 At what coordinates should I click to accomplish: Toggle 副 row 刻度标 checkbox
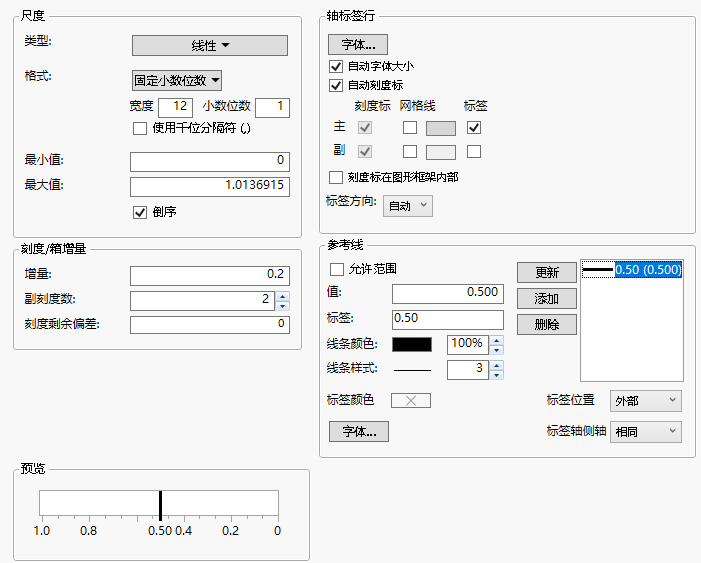(365, 152)
